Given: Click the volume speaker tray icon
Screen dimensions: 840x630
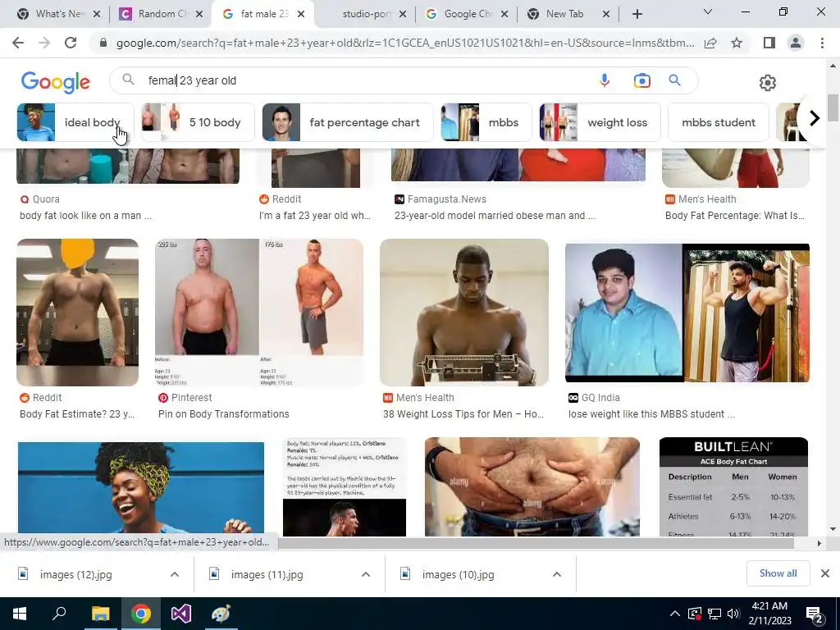Looking at the screenshot, I should [733, 614].
